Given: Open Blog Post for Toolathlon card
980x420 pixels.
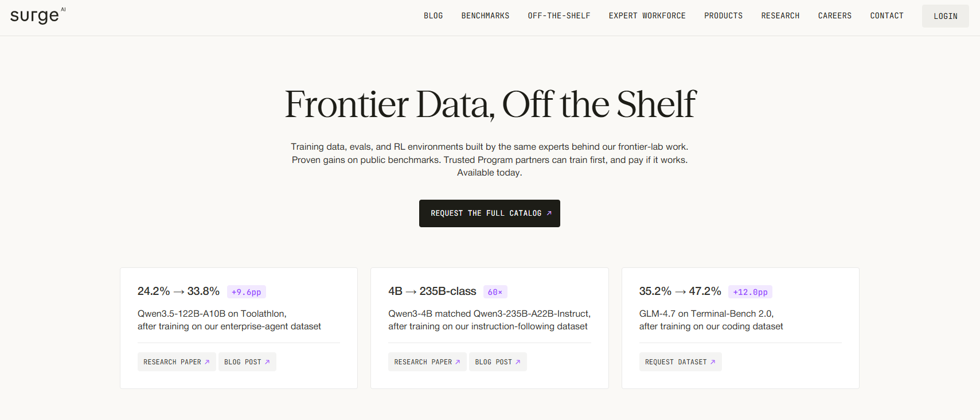Looking at the screenshot, I should tap(247, 362).
